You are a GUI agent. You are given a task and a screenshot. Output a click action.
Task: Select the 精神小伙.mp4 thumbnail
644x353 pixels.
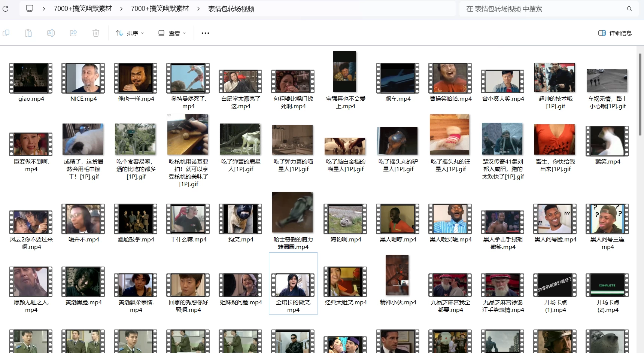tap(397, 275)
